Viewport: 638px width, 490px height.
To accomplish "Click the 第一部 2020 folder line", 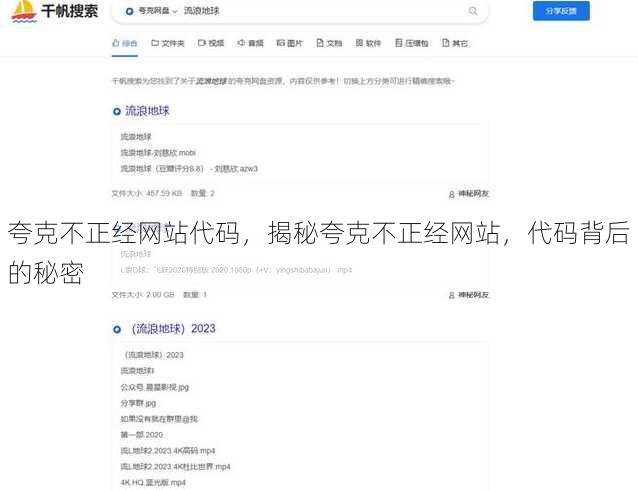I will click(142, 435).
